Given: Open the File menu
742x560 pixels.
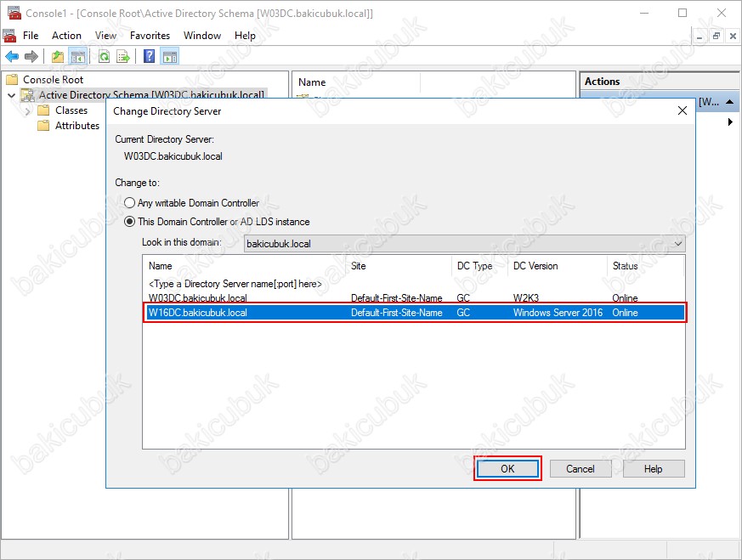Looking at the screenshot, I should [x=31, y=36].
